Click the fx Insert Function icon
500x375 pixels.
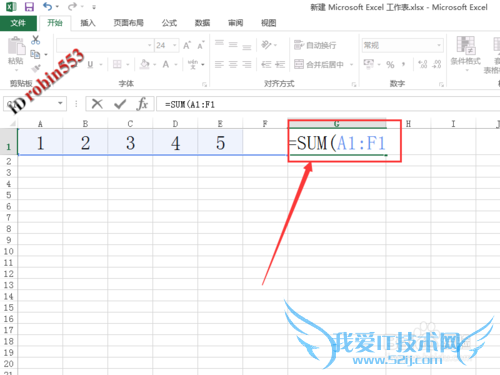click(142, 104)
